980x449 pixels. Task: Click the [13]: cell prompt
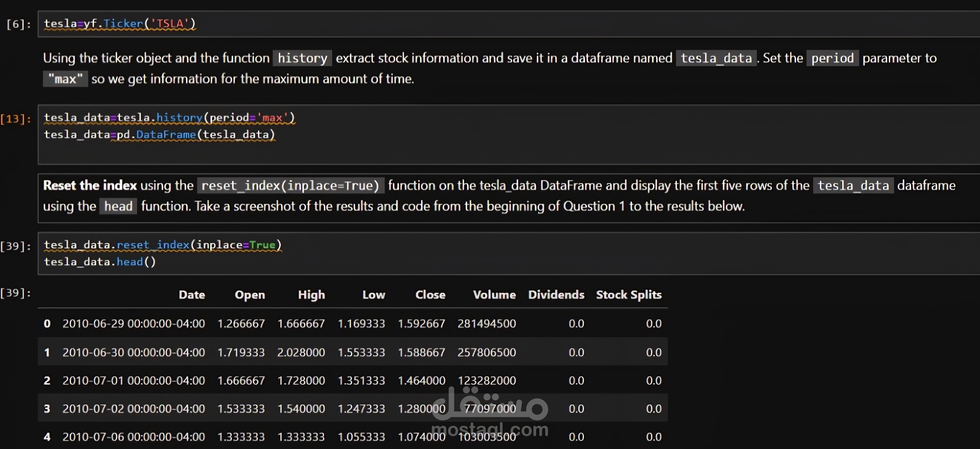[16, 119]
